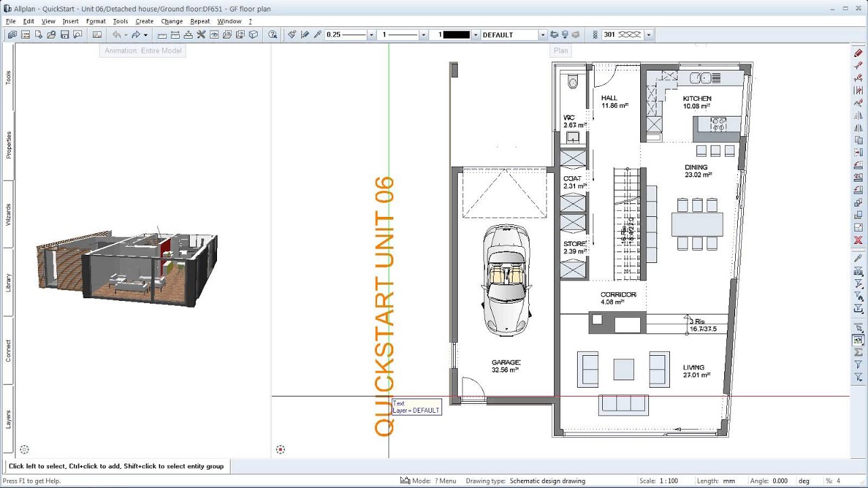Open the View menu
The height and width of the screenshot is (488, 868).
click(x=48, y=21)
